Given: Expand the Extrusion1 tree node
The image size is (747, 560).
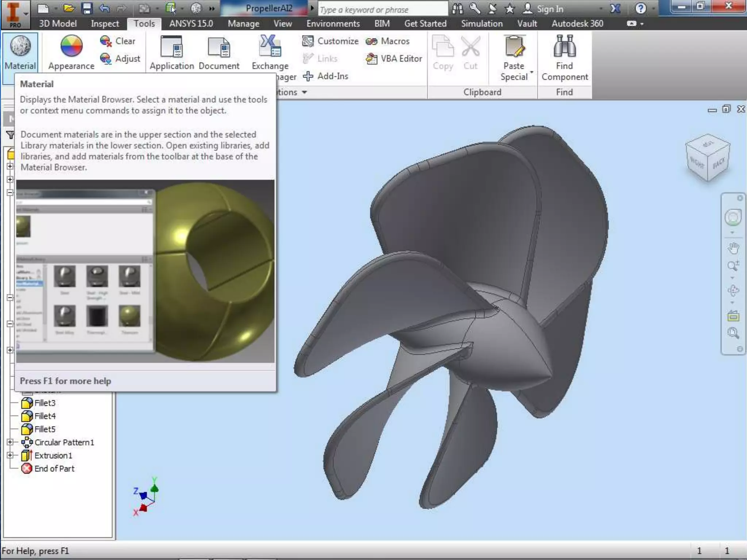Looking at the screenshot, I should 10,455.
